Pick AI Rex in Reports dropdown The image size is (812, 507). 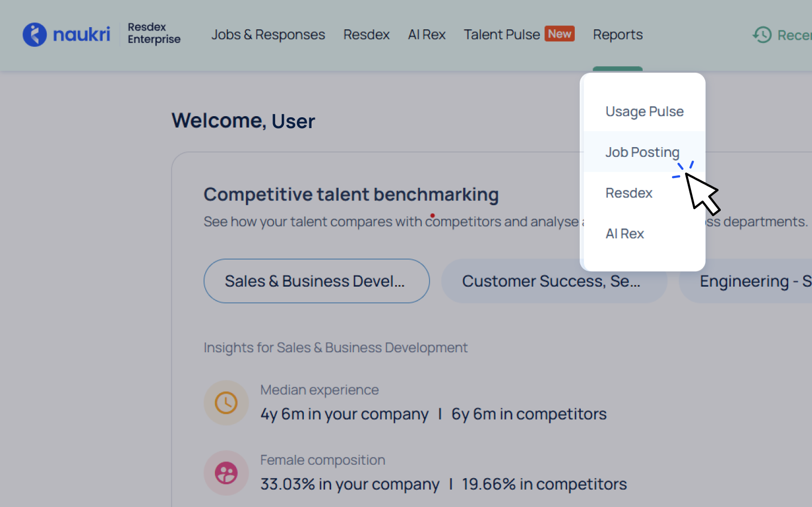click(x=625, y=233)
